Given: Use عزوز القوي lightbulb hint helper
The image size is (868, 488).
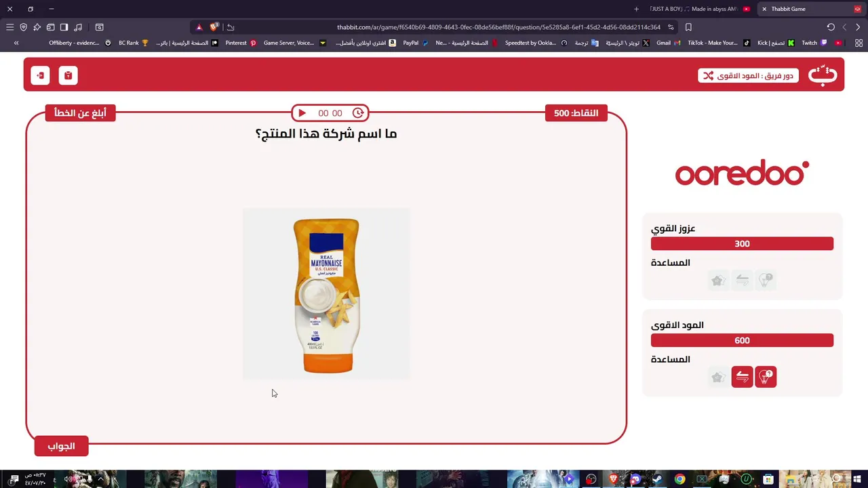Looking at the screenshot, I should click(766, 280).
